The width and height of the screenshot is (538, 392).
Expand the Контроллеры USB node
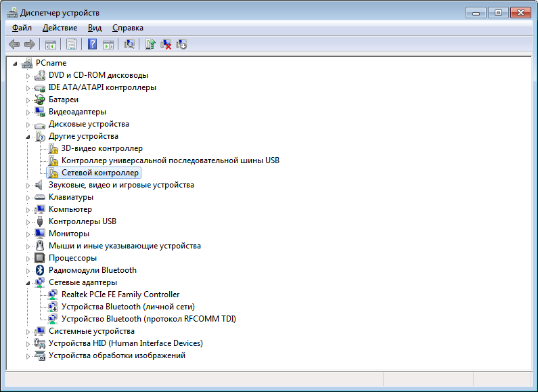pos(28,222)
